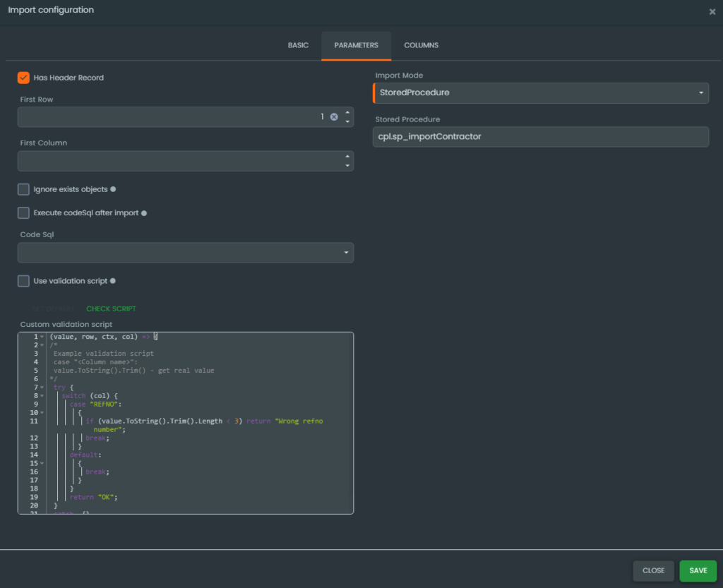Click info dot beside Execute codeSql after import

(x=144, y=213)
